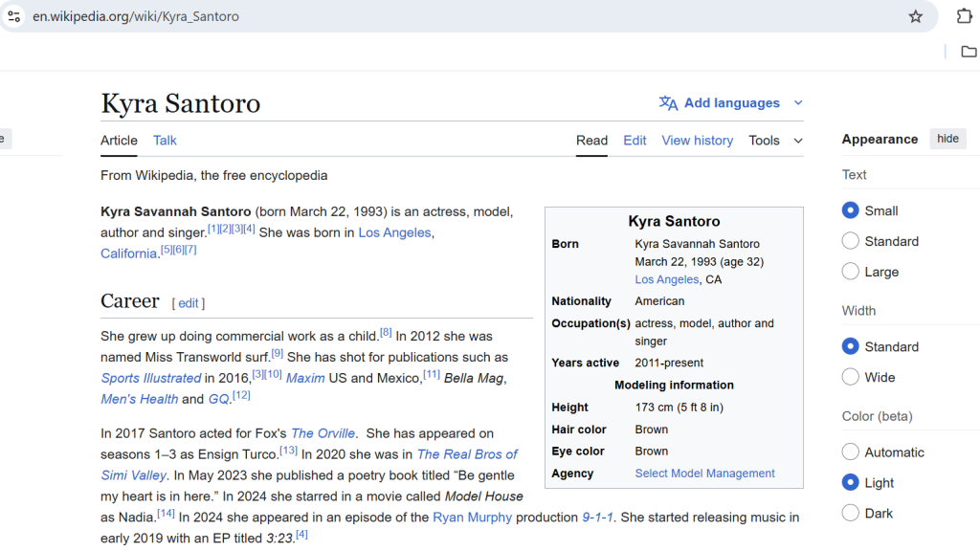Viewport: 980px width, 551px height.
Task: Select the Small text size option
Action: click(850, 210)
